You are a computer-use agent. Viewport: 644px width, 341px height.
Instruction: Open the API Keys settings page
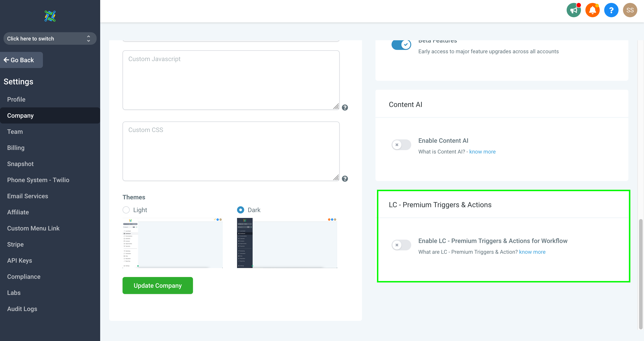point(19,260)
